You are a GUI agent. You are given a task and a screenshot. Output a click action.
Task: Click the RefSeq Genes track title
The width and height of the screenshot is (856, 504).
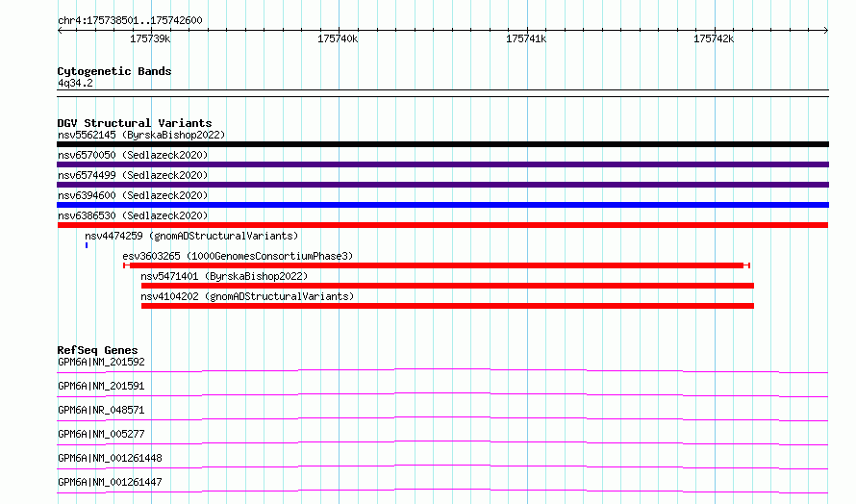[98, 350]
